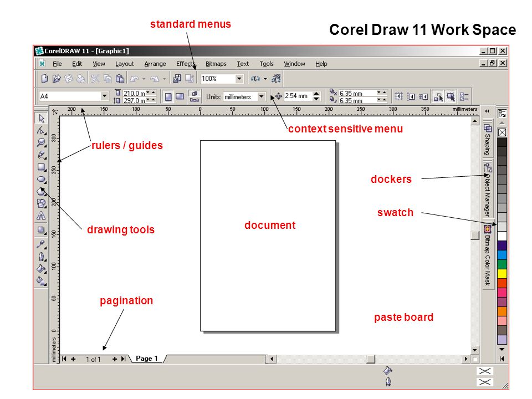Expand the Undo history dropdown arrow
Viewport: 532px width, 399px height.
click(x=144, y=79)
